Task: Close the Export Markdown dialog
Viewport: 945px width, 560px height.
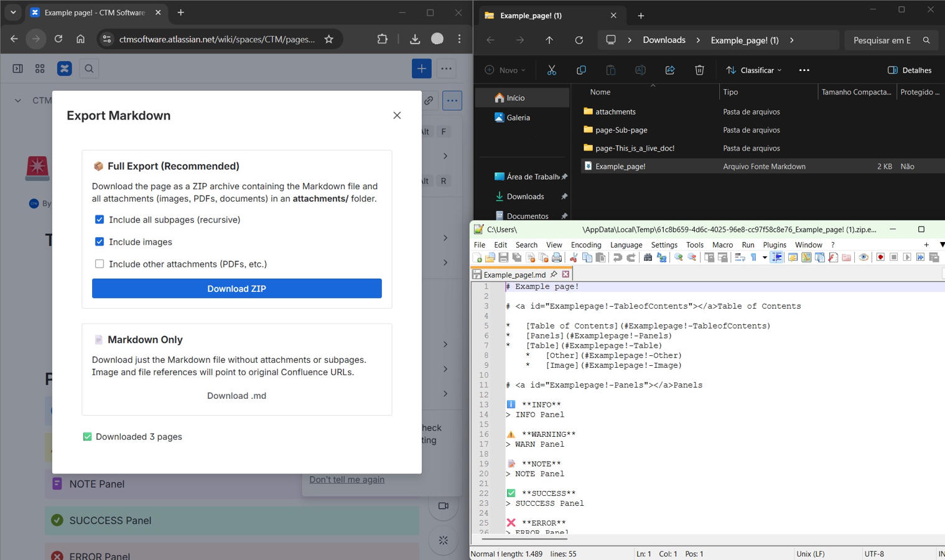Action: pyautogui.click(x=397, y=116)
